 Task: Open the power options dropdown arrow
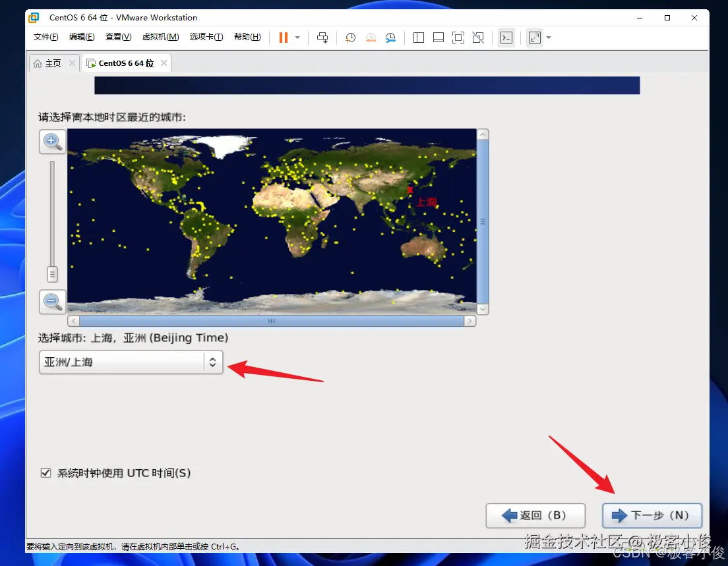[x=297, y=38]
